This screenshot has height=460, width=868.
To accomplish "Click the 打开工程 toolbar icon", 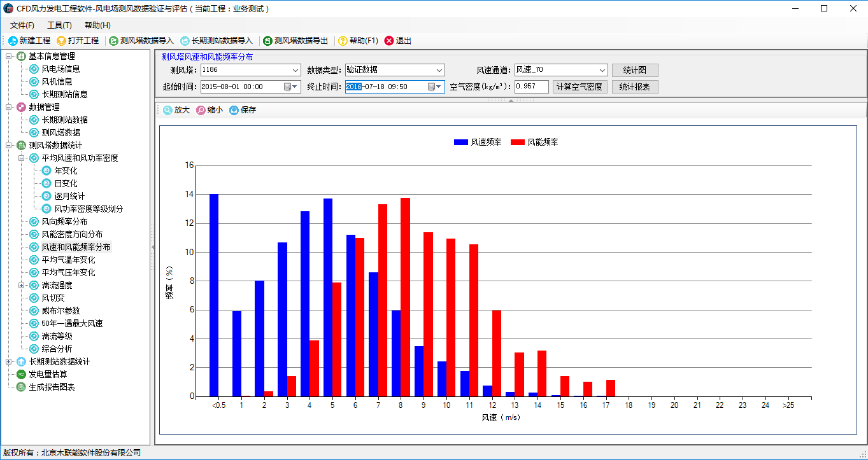I will pos(61,41).
